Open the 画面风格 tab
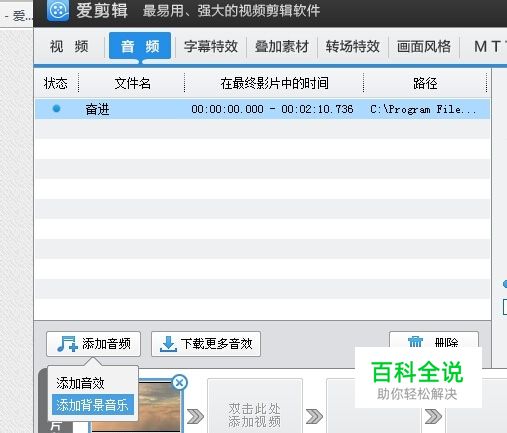 tap(424, 46)
